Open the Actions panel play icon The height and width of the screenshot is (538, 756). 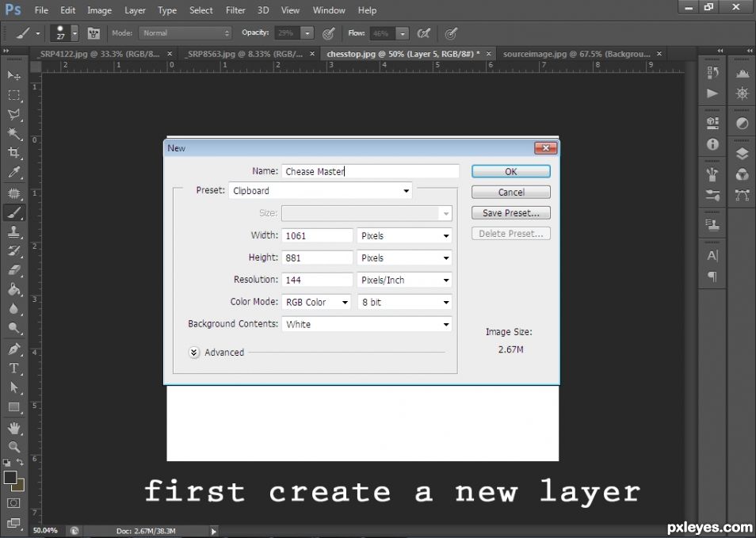pyautogui.click(x=712, y=93)
